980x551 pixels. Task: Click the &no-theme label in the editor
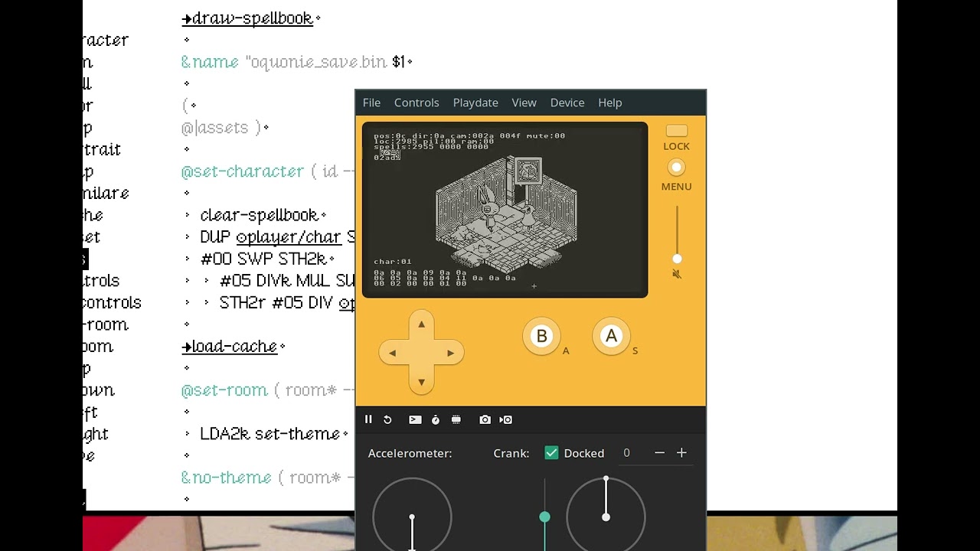pyautogui.click(x=227, y=478)
